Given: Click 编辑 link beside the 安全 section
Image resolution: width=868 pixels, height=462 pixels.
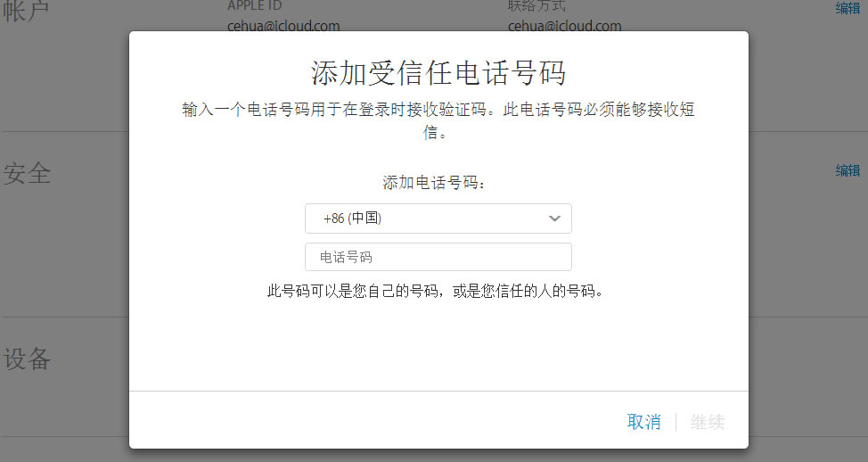Looking at the screenshot, I should click(x=848, y=170).
